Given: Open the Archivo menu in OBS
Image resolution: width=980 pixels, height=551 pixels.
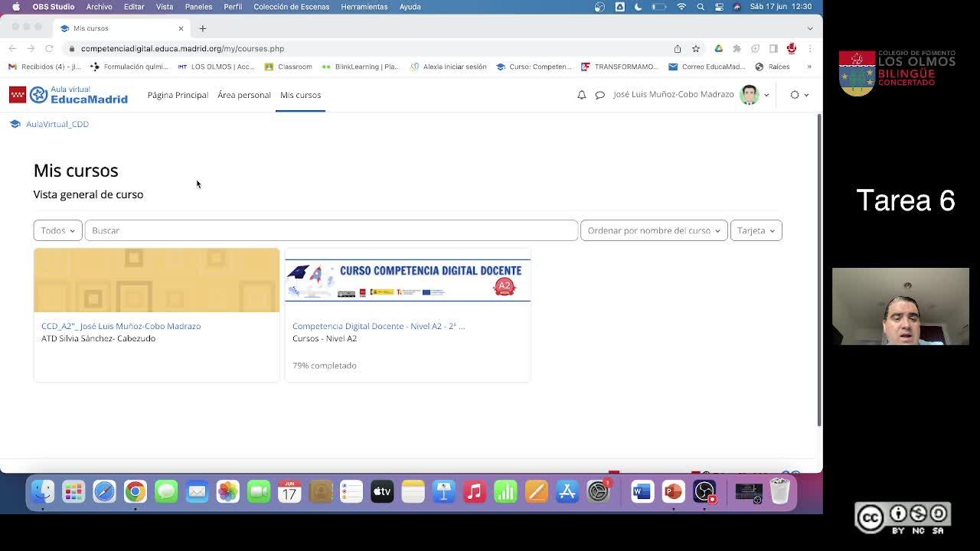Looking at the screenshot, I should click(x=99, y=7).
